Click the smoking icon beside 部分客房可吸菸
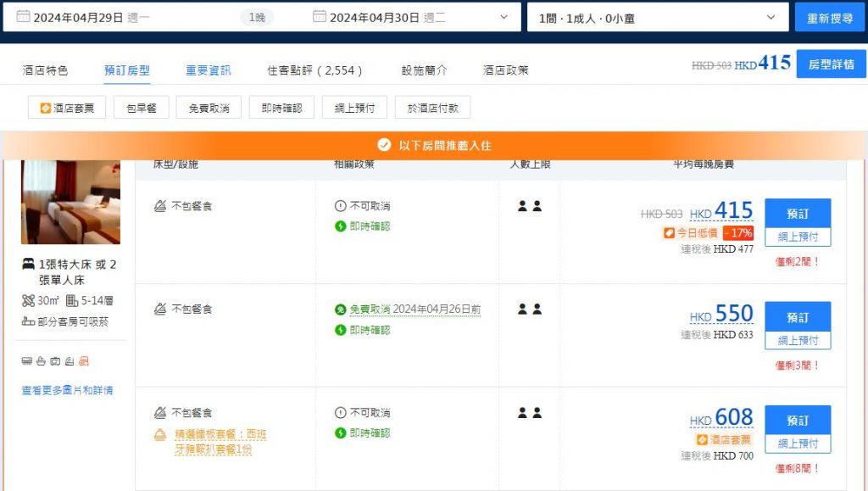 pyautogui.click(x=28, y=321)
